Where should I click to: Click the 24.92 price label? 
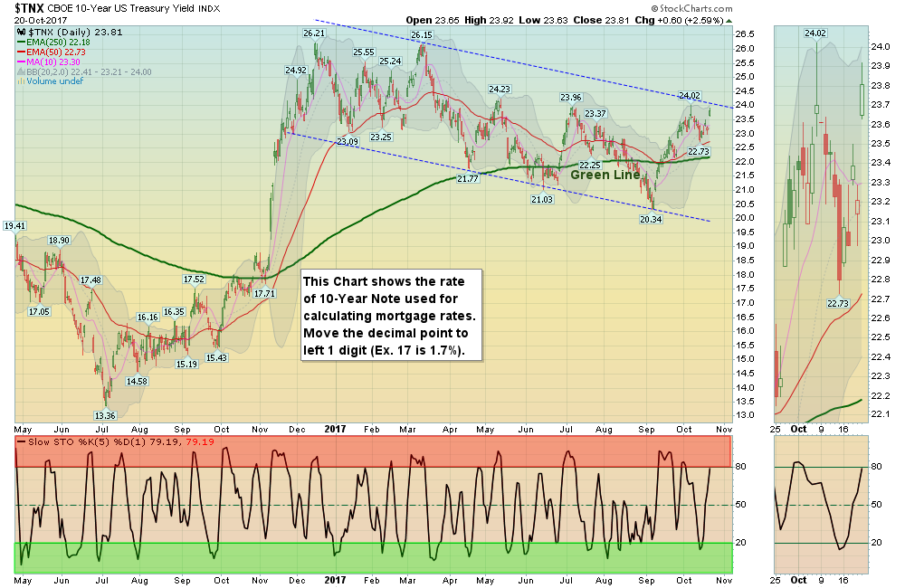[x=296, y=71]
